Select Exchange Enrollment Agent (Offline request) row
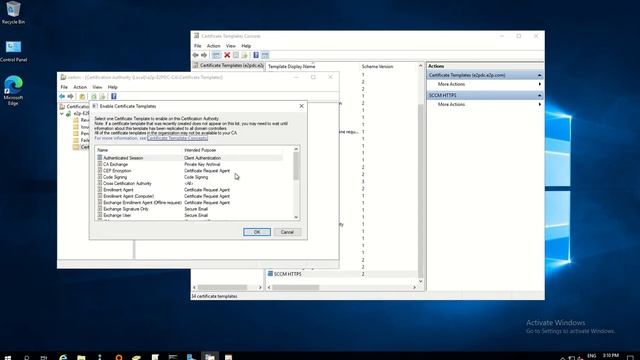The width and height of the screenshot is (640, 360). click(x=190, y=202)
